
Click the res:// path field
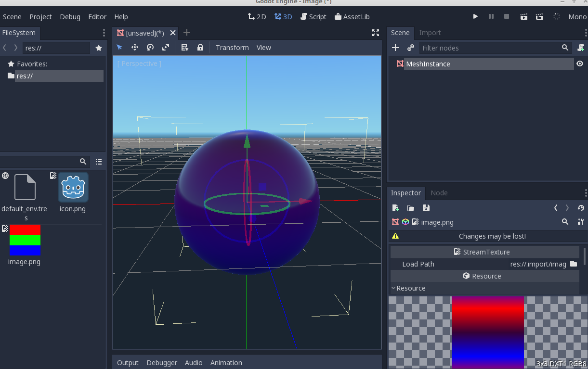56,48
